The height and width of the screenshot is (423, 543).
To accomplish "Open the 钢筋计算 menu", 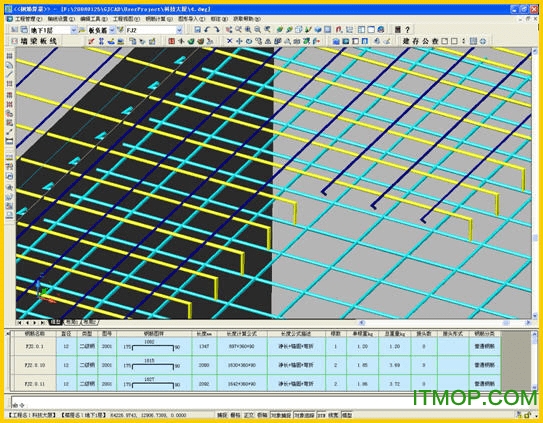I will tap(159, 19).
